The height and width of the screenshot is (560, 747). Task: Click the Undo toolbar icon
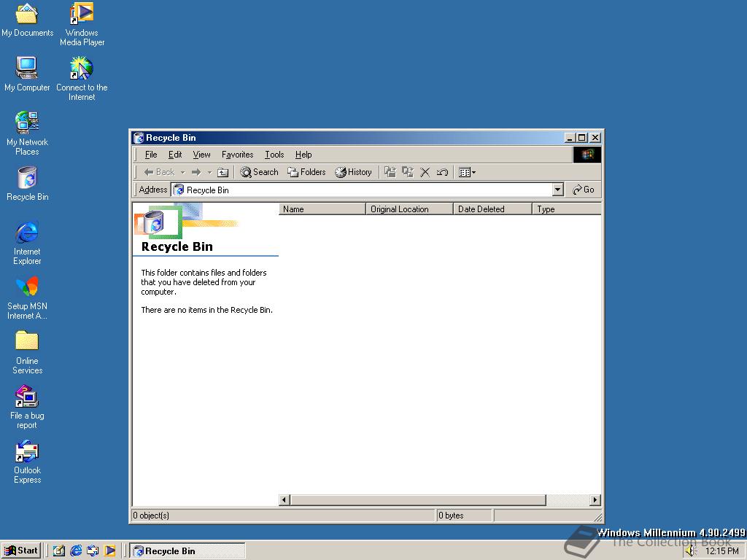click(442, 172)
